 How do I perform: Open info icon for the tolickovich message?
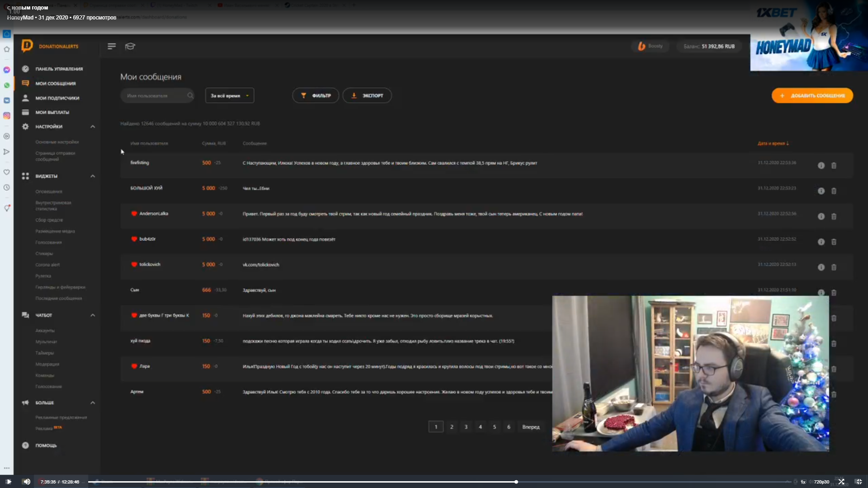coord(821,267)
